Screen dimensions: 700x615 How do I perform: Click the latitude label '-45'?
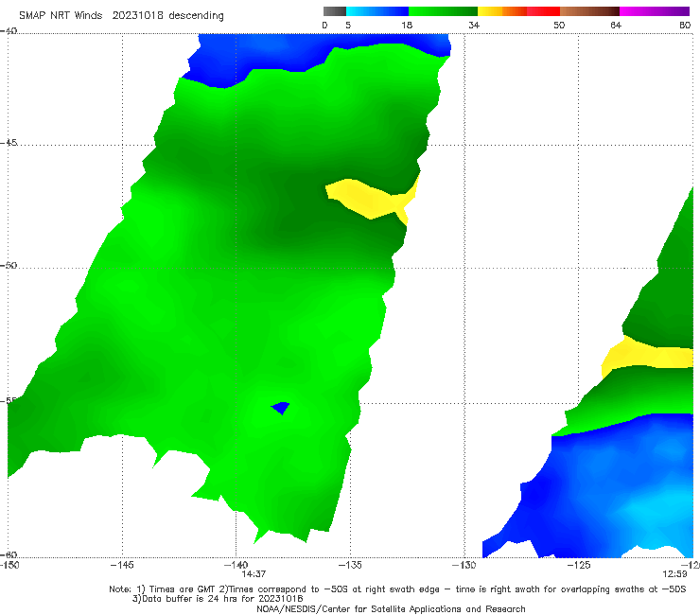[x=9, y=143]
